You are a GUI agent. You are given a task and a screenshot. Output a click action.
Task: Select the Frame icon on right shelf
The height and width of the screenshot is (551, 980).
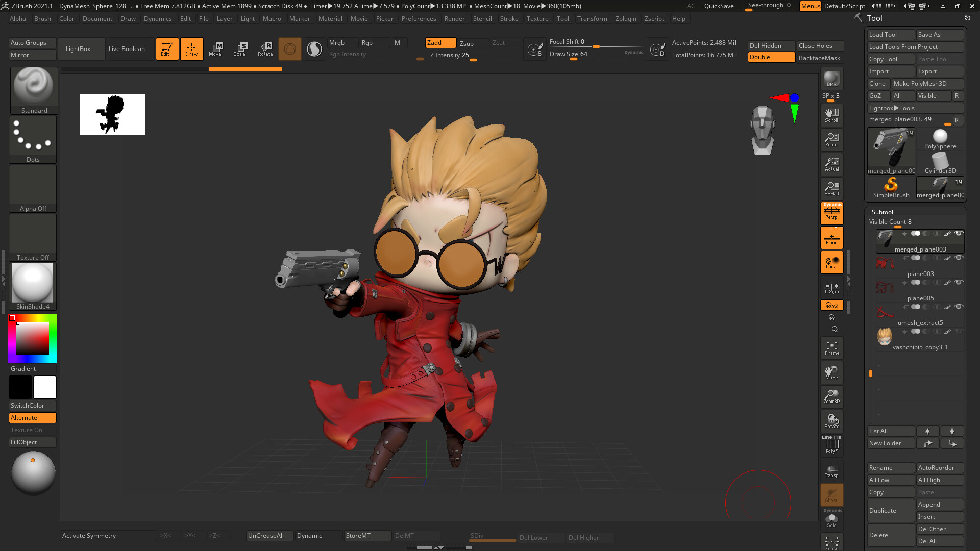pyautogui.click(x=831, y=347)
